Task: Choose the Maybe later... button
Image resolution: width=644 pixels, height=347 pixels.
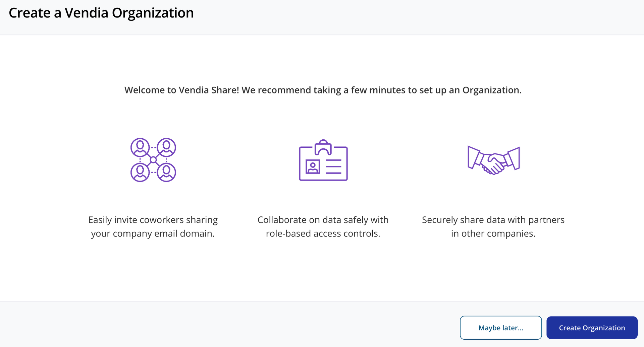Action: (x=501, y=328)
